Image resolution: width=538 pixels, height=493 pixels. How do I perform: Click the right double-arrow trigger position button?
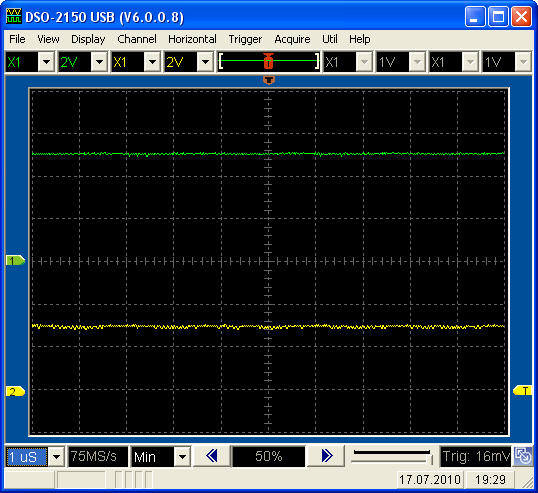[x=326, y=456]
